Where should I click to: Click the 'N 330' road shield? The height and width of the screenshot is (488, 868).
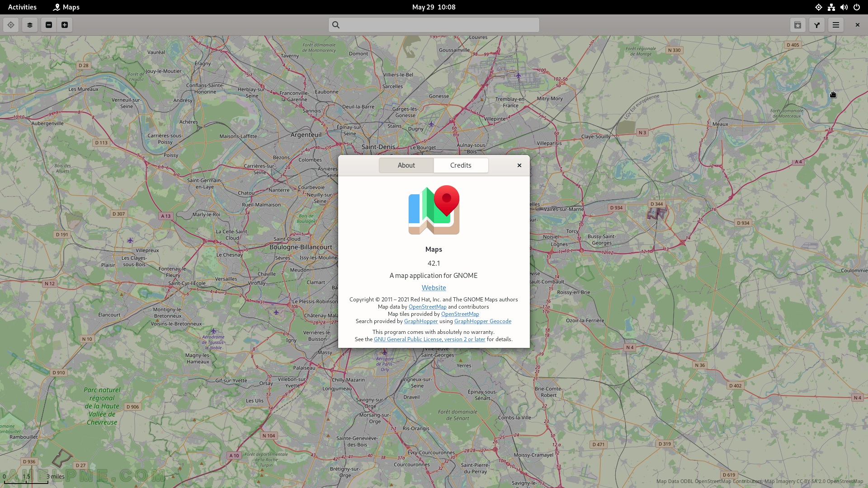tap(674, 50)
